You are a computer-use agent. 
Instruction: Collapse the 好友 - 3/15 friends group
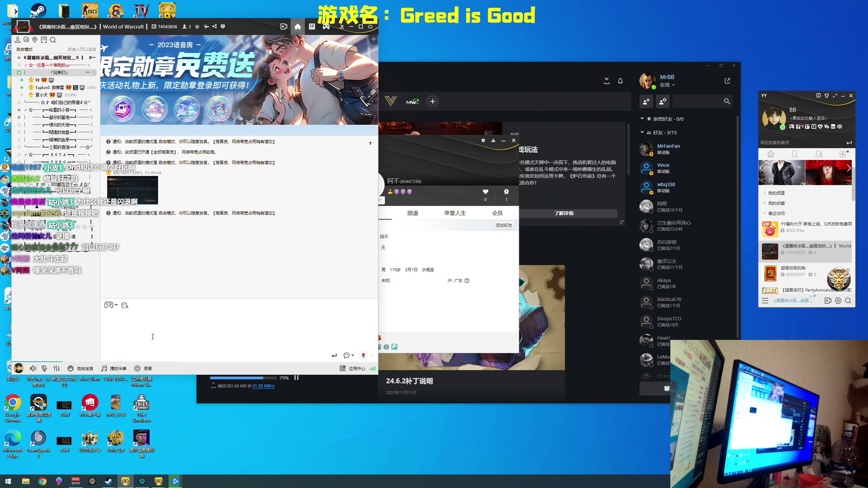pos(642,132)
